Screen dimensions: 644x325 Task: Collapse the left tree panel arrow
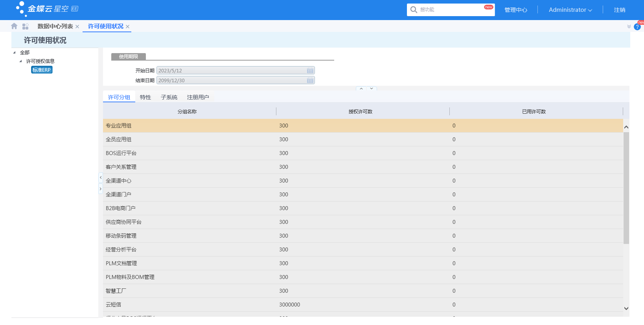tap(101, 177)
